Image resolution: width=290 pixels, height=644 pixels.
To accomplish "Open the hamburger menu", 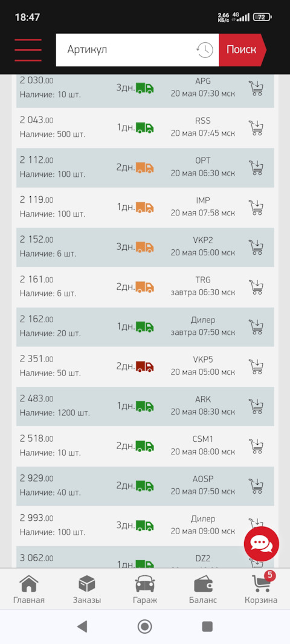I will click(x=28, y=50).
